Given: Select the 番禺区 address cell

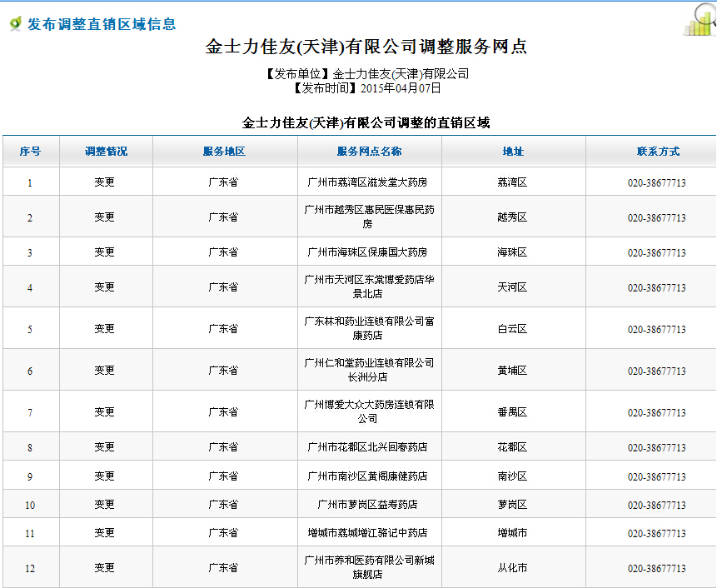Looking at the screenshot, I should [512, 412].
